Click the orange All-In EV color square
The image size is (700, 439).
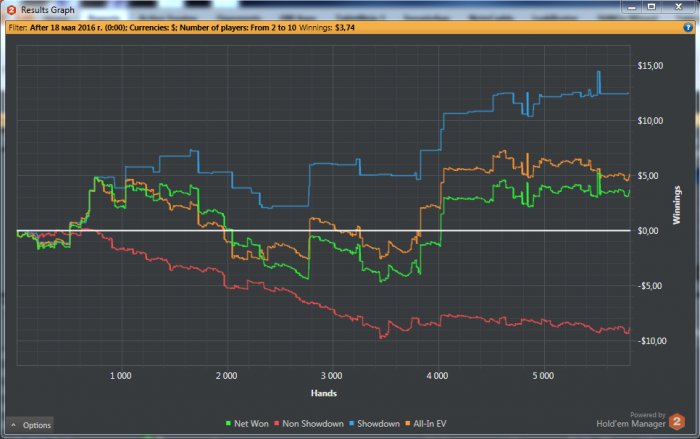[408, 423]
